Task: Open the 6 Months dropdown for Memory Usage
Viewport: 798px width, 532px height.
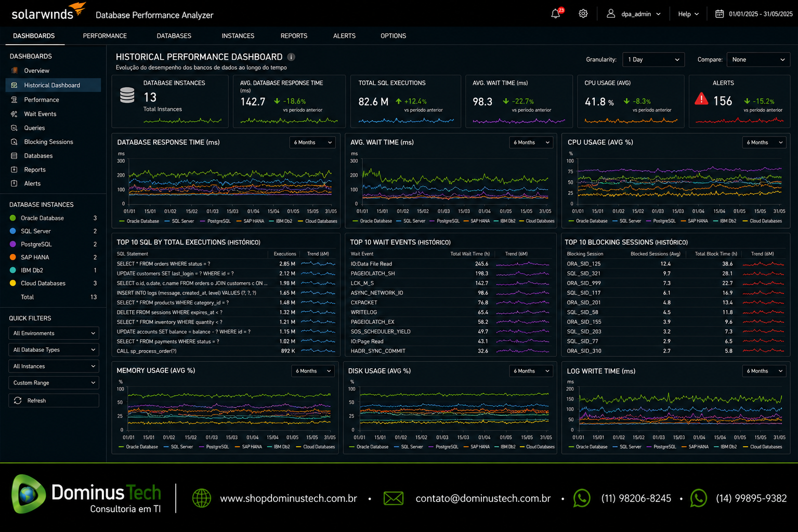Action: pos(313,371)
